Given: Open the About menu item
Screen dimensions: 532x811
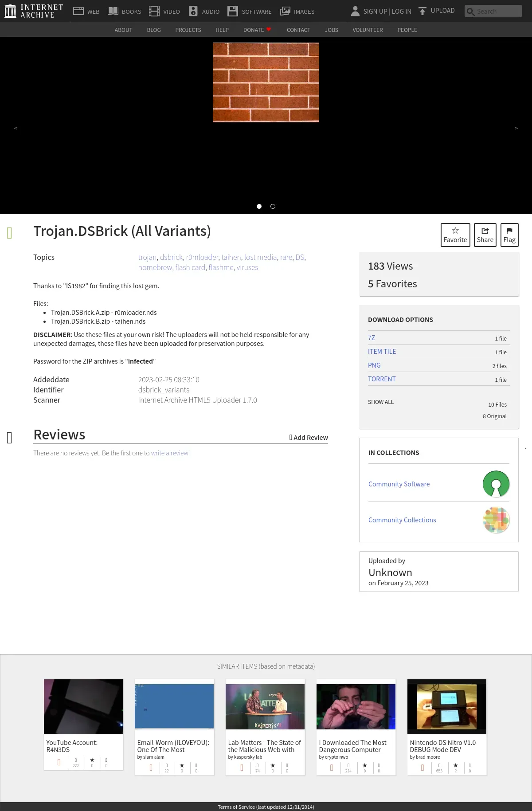Looking at the screenshot, I should (x=124, y=30).
